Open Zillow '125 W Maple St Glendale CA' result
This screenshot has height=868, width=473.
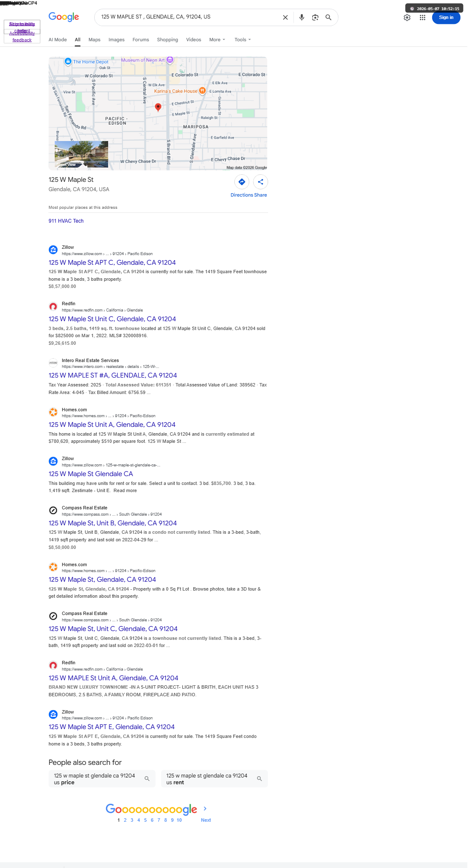[x=90, y=474]
